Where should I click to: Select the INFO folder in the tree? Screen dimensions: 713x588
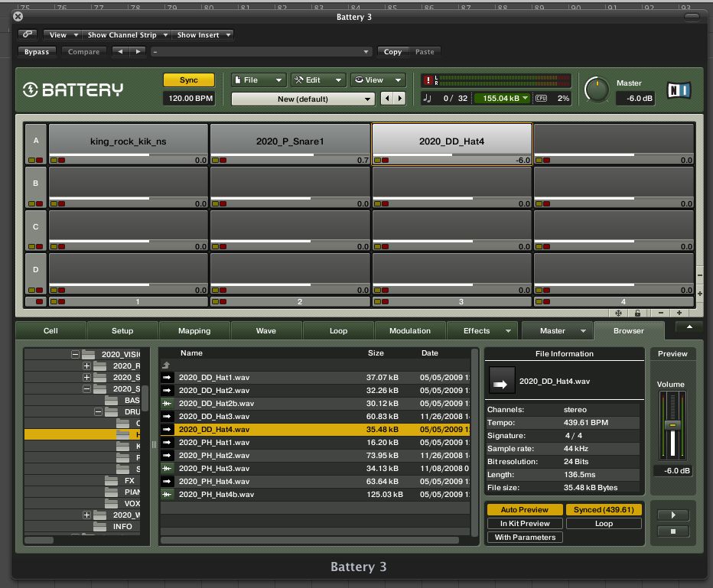click(122, 526)
